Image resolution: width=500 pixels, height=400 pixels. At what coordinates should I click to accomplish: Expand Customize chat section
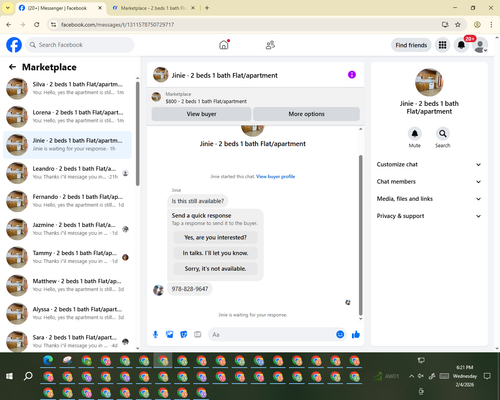click(429, 164)
